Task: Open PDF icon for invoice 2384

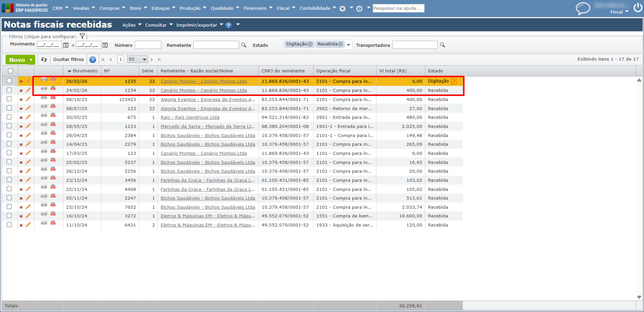Action: click(x=53, y=134)
